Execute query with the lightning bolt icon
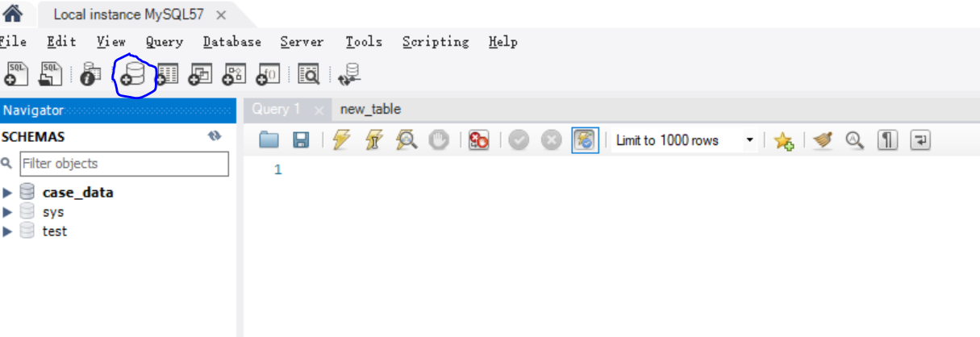 [x=341, y=140]
